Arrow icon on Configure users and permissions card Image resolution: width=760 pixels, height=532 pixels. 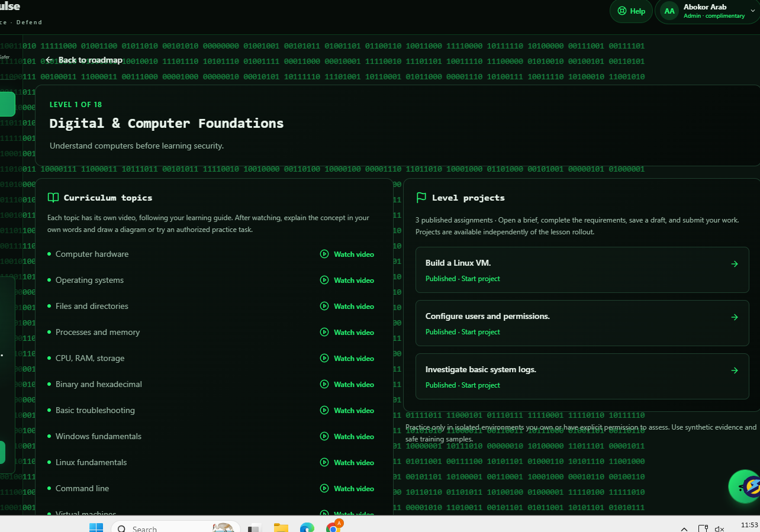point(735,317)
